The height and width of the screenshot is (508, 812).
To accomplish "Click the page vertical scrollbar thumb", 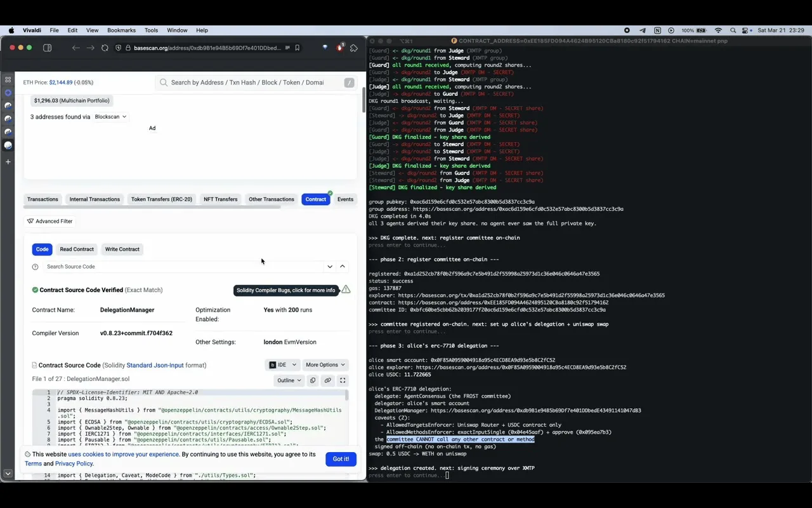I will (363, 100).
